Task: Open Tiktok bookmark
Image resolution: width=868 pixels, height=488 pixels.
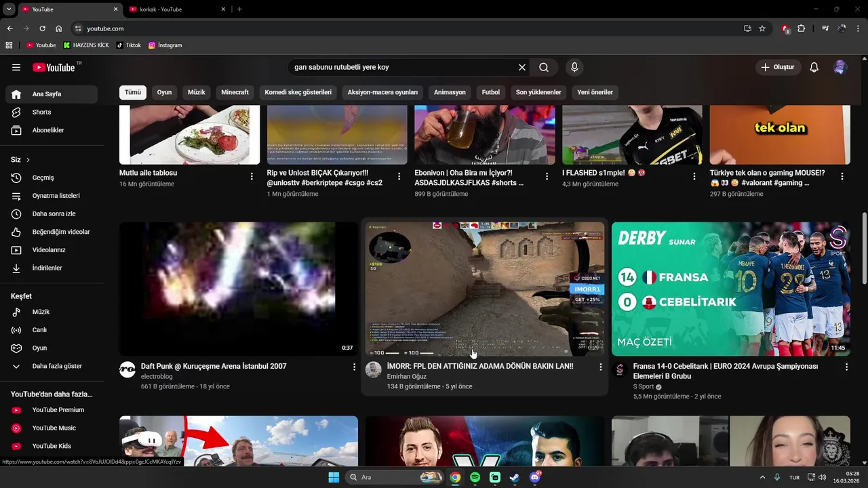Action: (129, 45)
